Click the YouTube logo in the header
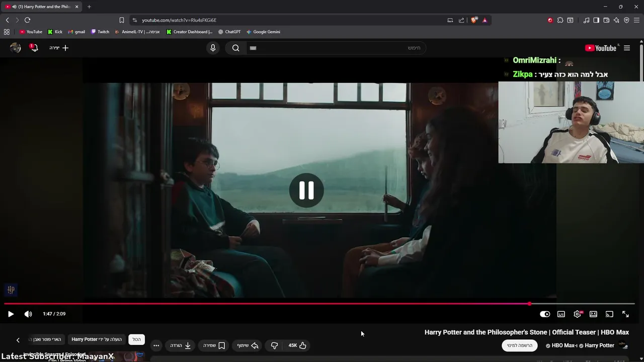Viewport: 644px width, 362px height. 601,48
